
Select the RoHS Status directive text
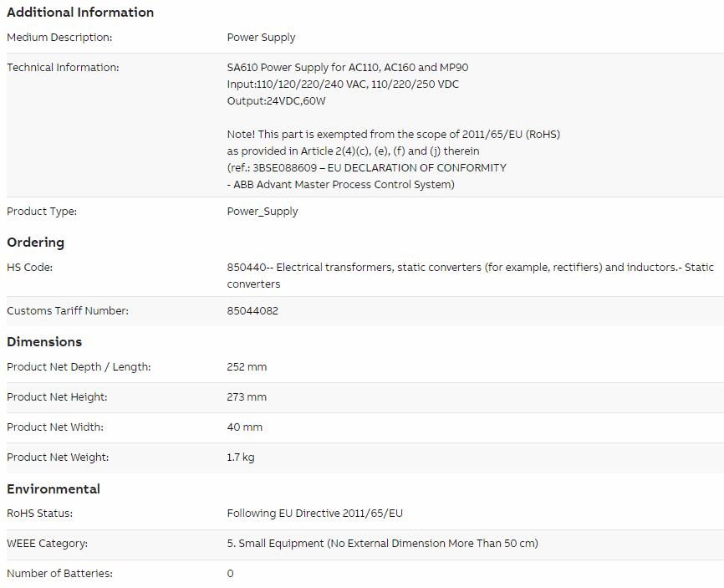tap(315, 514)
